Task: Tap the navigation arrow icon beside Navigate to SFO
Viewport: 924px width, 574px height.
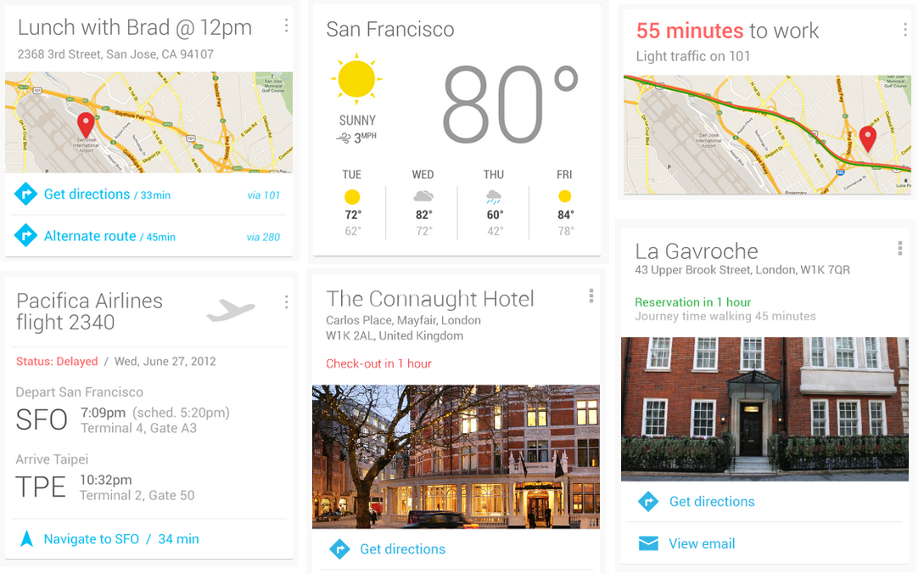Action: (x=26, y=538)
